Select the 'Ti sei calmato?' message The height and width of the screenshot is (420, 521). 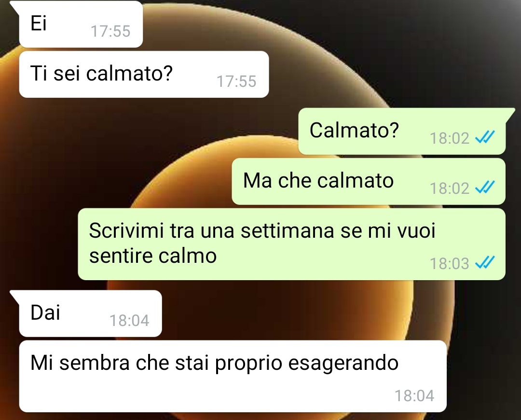[x=144, y=74]
